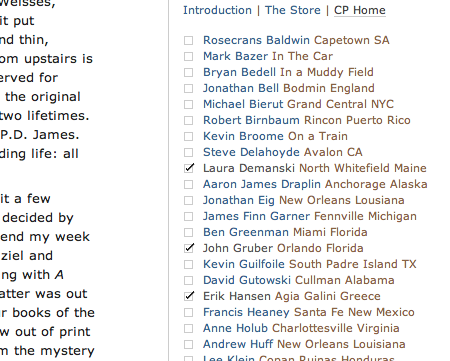450x361 pixels.
Task: Visit Robert Birnbaum Rincon Puerto Rico link
Action: coord(307,120)
